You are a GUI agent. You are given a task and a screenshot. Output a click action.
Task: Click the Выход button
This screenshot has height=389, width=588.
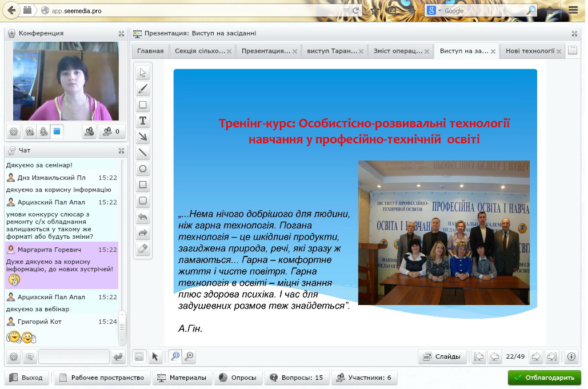tap(27, 378)
